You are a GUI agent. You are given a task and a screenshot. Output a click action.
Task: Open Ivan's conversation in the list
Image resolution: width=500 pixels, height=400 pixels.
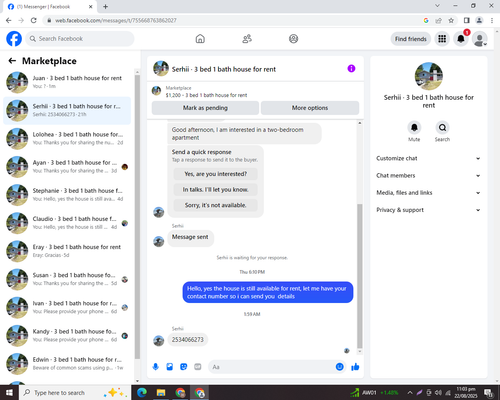click(x=67, y=307)
